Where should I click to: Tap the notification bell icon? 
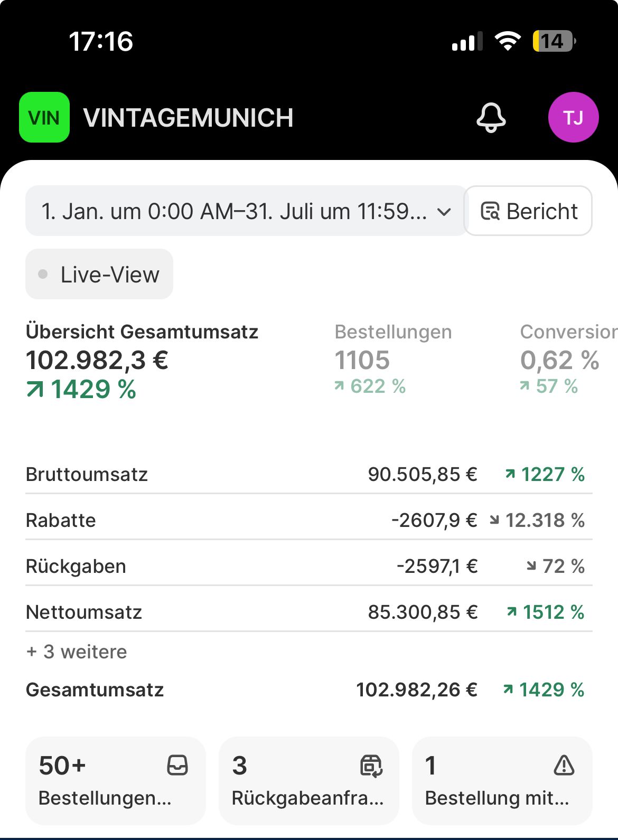(x=491, y=117)
